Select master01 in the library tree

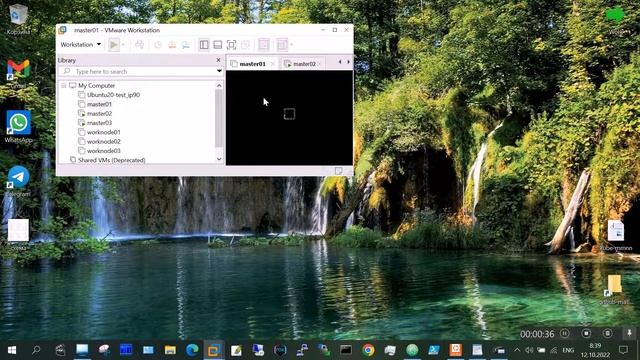click(x=99, y=104)
